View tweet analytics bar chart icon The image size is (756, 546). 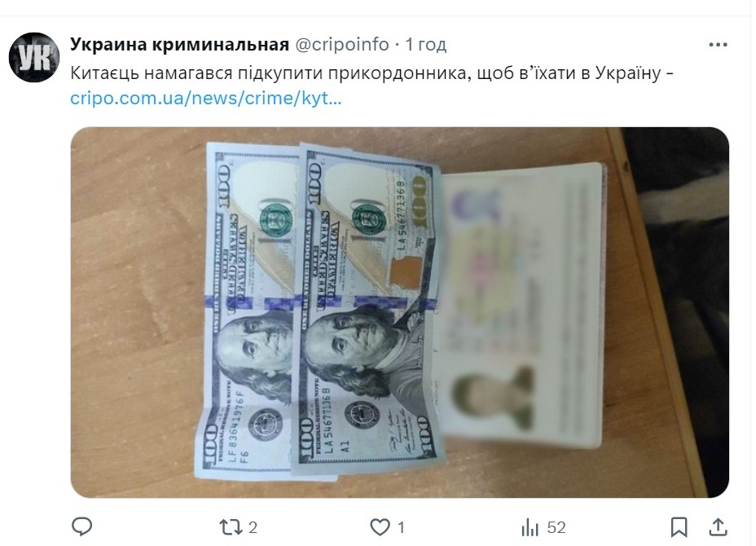[530, 527]
